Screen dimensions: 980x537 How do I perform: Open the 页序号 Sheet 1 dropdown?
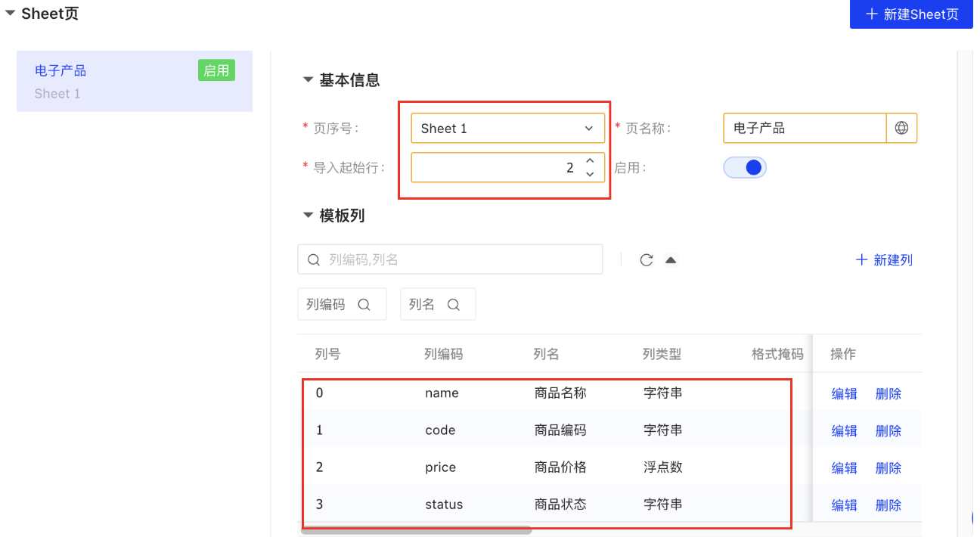[507, 129]
